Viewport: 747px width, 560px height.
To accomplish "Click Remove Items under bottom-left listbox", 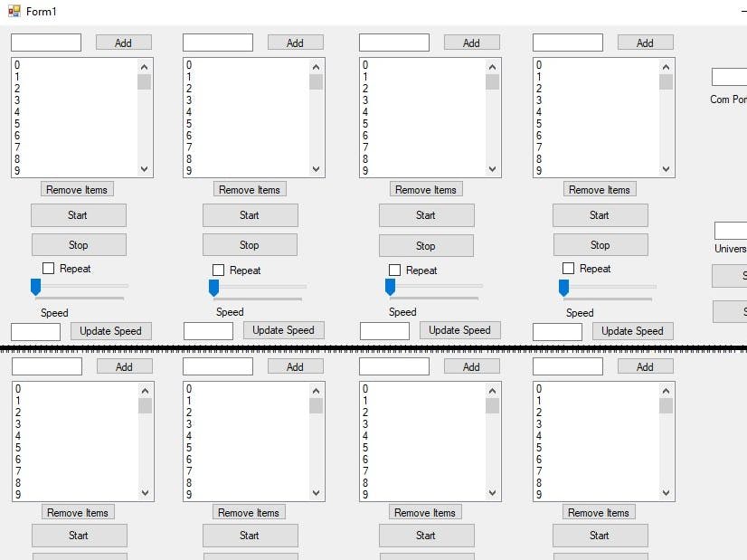I will click(x=77, y=512).
